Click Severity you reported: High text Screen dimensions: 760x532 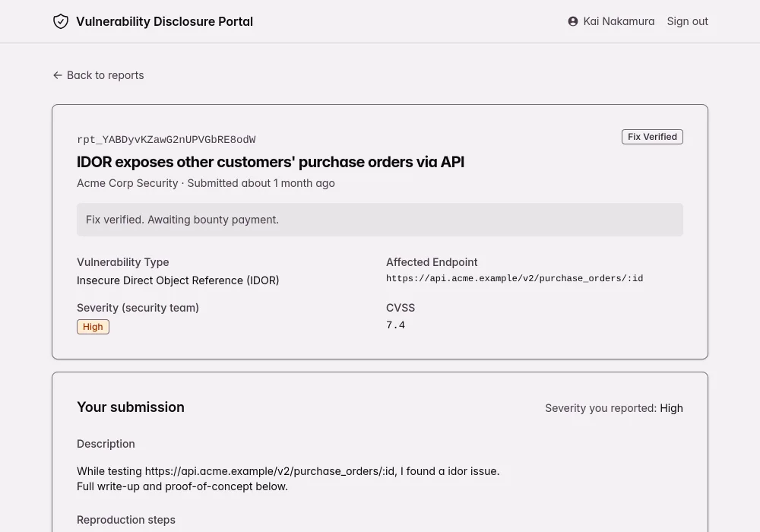[x=613, y=408]
